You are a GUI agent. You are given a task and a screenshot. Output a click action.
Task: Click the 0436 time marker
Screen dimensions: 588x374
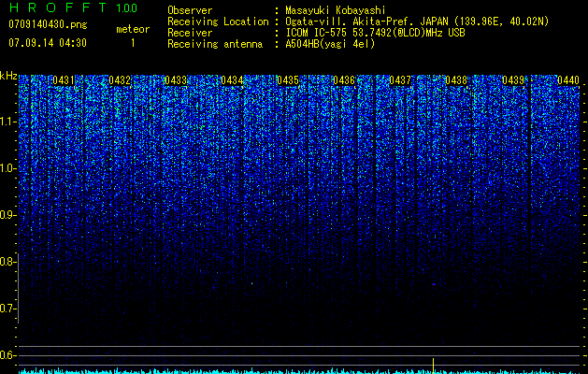(x=344, y=80)
